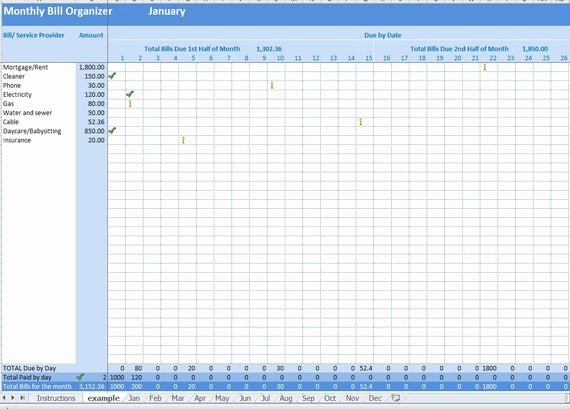Screen dimensions: 570x409
Task: Click the Monthly Bill Organizer title
Action: pos(58,11)
